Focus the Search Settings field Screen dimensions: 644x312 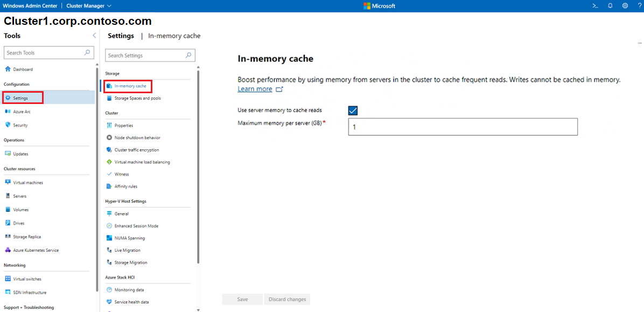click(x=150, y=55)
